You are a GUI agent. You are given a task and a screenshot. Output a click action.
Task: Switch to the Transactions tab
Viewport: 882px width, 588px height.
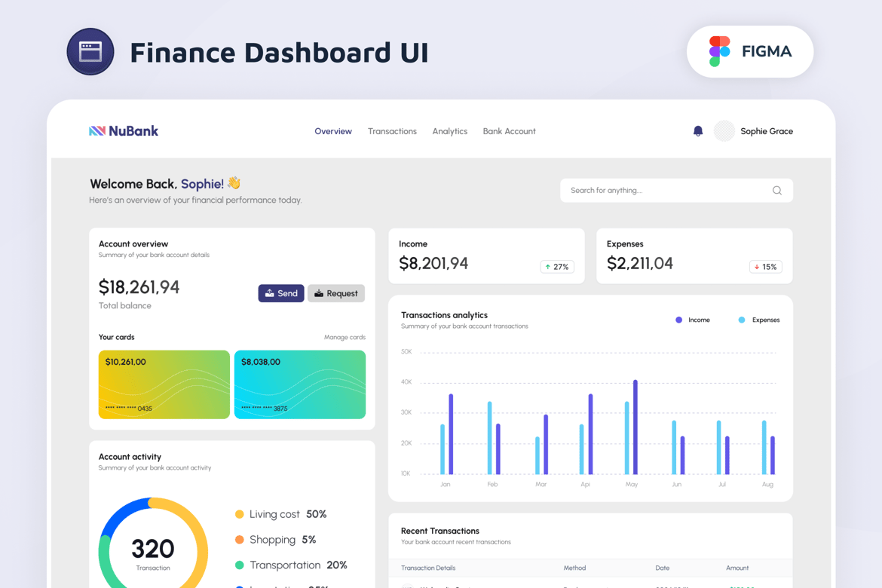tap(392, 131)
